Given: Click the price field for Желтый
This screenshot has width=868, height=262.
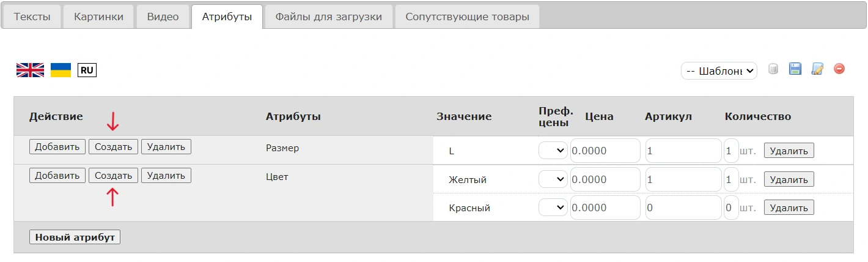Looking at the screenshot, I should 605,179.
